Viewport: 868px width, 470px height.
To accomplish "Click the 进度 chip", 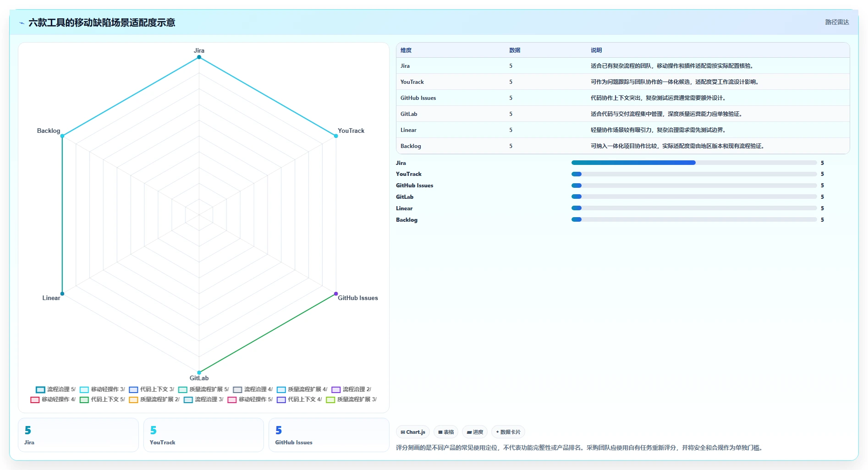I will [475, 432].
